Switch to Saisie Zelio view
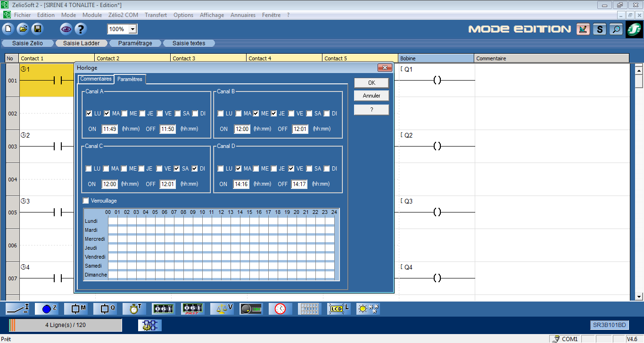This screenshot has height=343, width=644. click(27, 43)
